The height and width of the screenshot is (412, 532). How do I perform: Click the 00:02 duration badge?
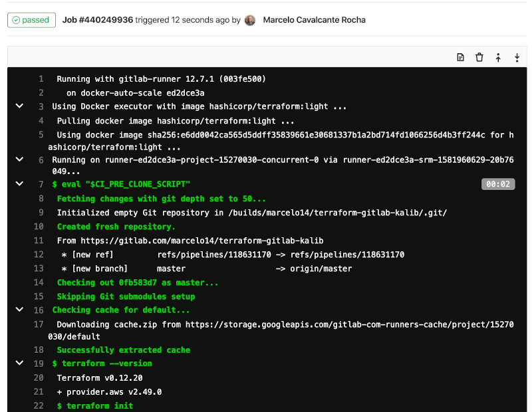click(498, 183)
